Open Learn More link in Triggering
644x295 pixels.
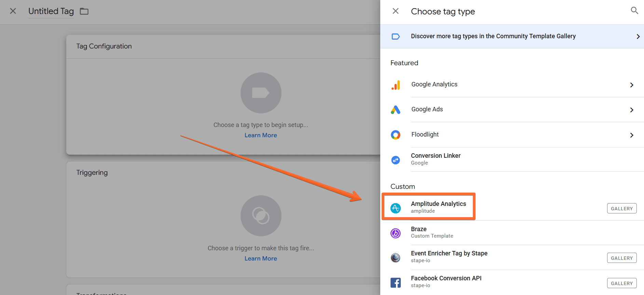(261, 258)
